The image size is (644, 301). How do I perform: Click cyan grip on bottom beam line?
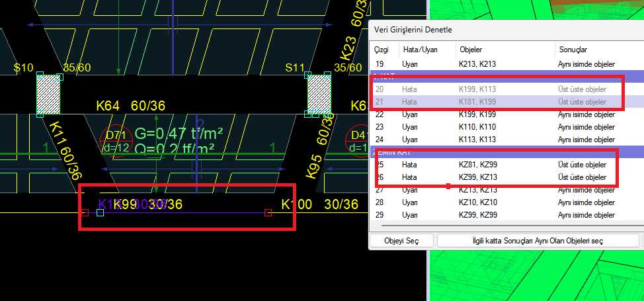pyautogui.click(x=100, y=212)
